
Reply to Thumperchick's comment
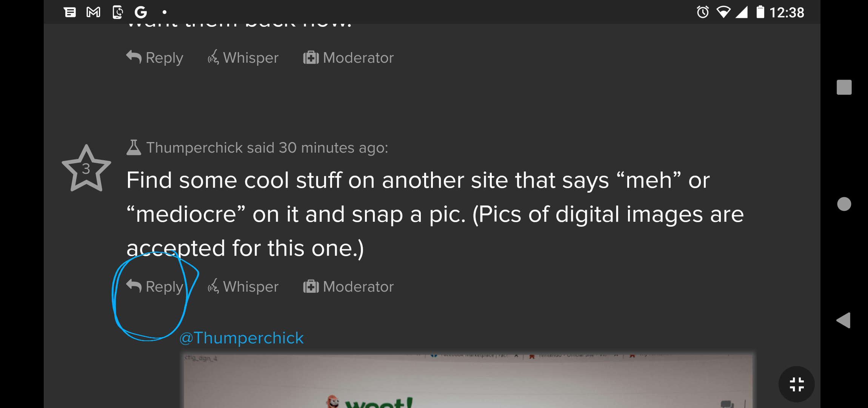(155, 287)
